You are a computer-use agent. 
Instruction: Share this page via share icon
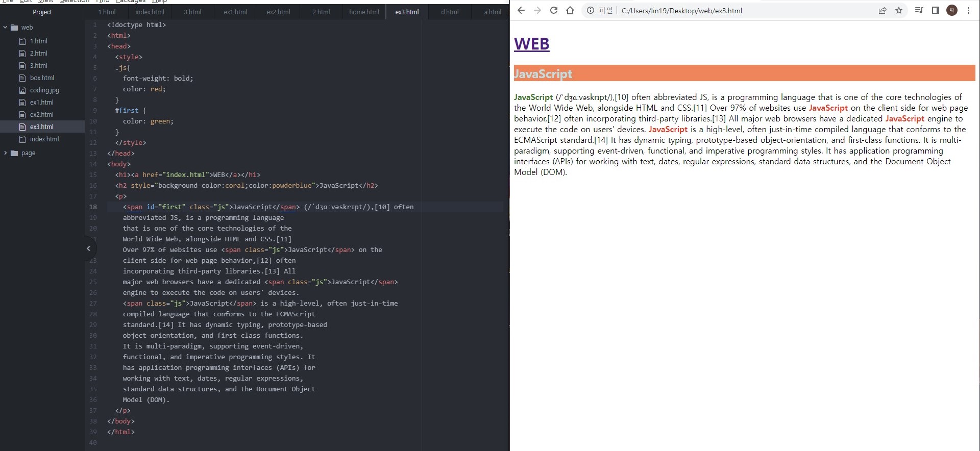pyautogui.click(x=883, y=10)
